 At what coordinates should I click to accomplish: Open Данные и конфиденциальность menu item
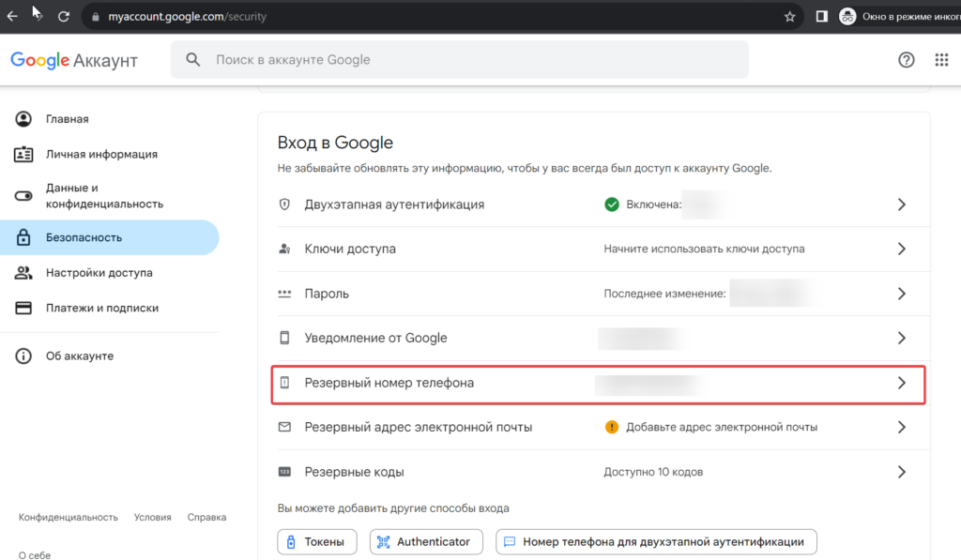(x=109, y=195)
